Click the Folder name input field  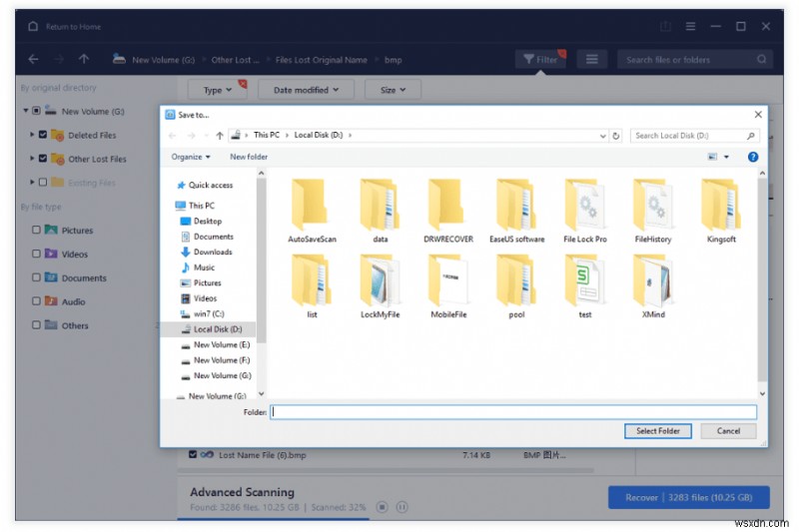pyautogui.click(x=513, y=412)
